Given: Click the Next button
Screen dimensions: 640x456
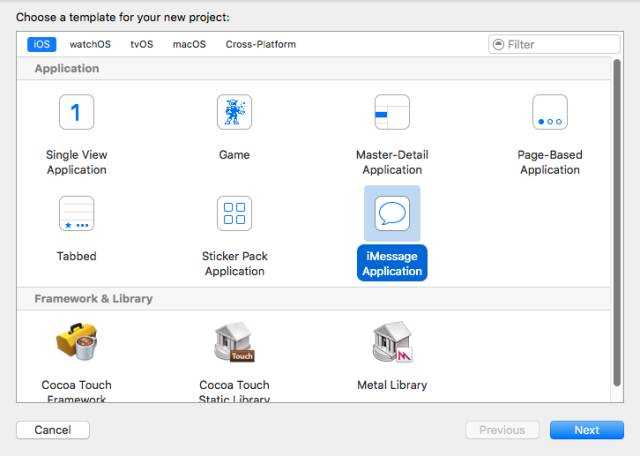Looking at the screenshot, I should [x=587, y=430].
